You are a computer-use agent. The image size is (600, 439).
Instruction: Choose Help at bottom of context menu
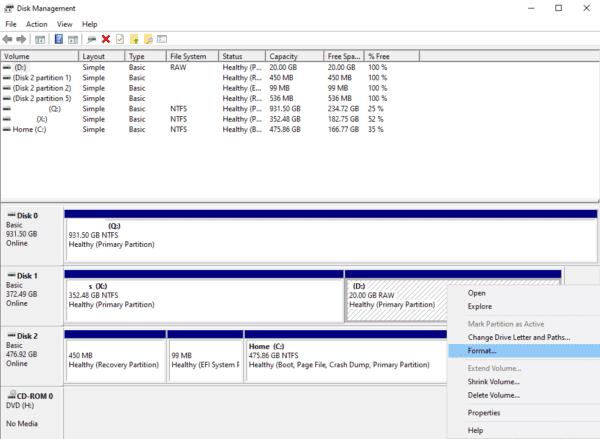click(x=524, y=430)
